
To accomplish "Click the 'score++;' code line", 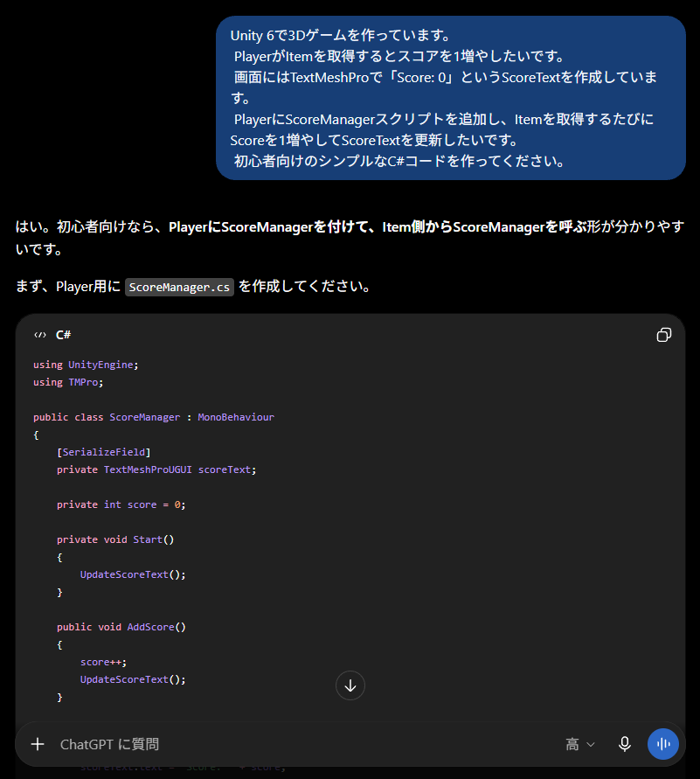I will (x=103, y=662).
